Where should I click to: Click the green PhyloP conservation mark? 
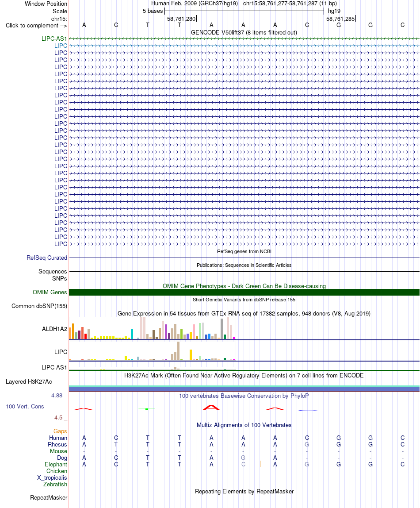147,409
